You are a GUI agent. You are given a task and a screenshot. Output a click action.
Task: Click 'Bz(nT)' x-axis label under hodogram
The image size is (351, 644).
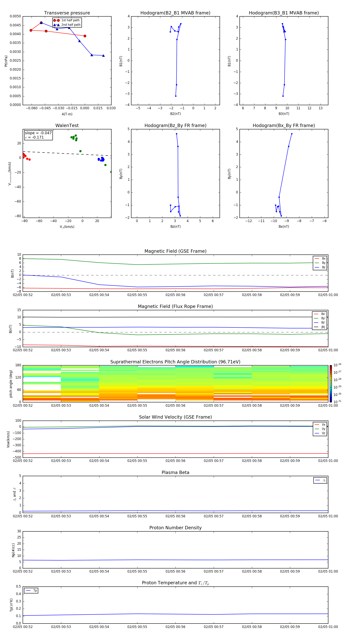pos(175,227)
